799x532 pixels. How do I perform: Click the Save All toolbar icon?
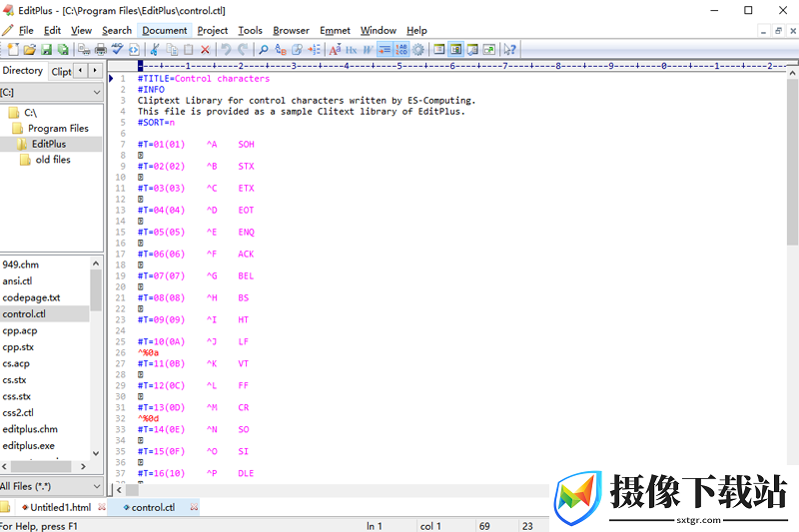(63, 49)
